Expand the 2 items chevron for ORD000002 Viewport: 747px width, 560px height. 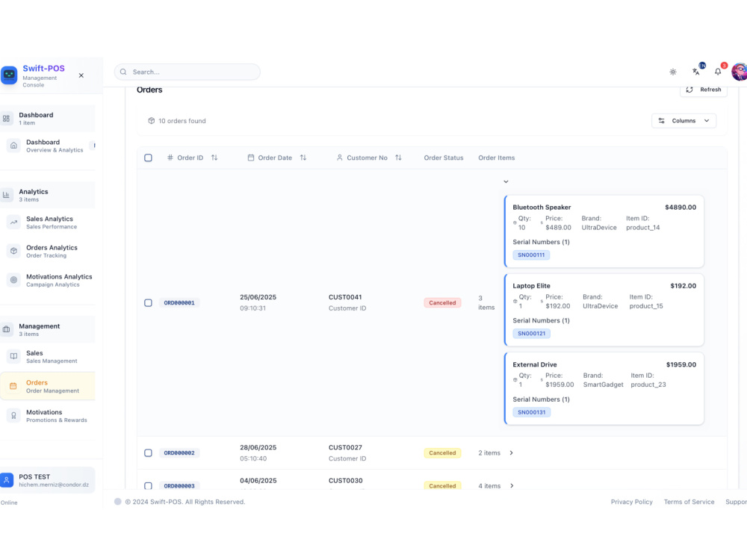point(511,453)
